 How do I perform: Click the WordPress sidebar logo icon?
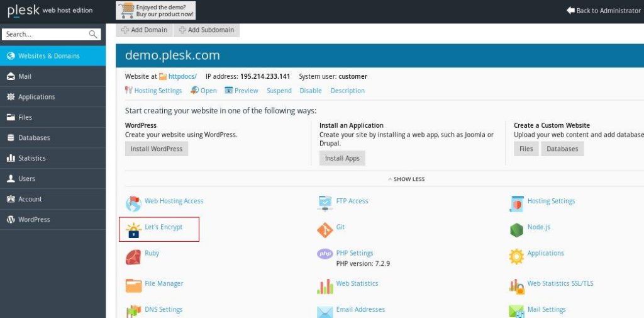[x=11, y=219]
